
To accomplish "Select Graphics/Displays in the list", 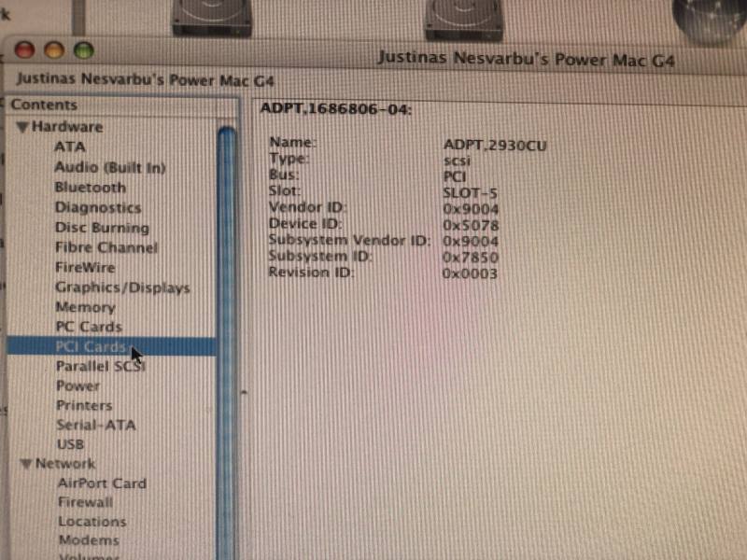I will point(122,287).
